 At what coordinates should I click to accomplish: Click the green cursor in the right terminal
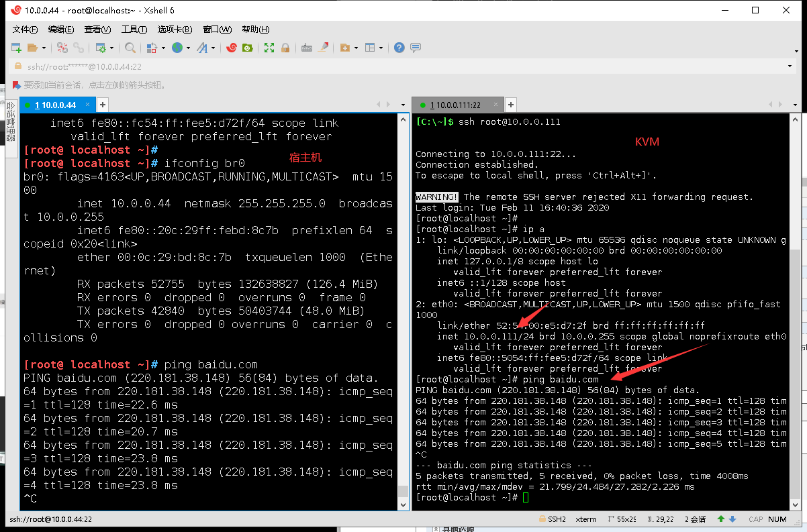[x=526, y=497]
